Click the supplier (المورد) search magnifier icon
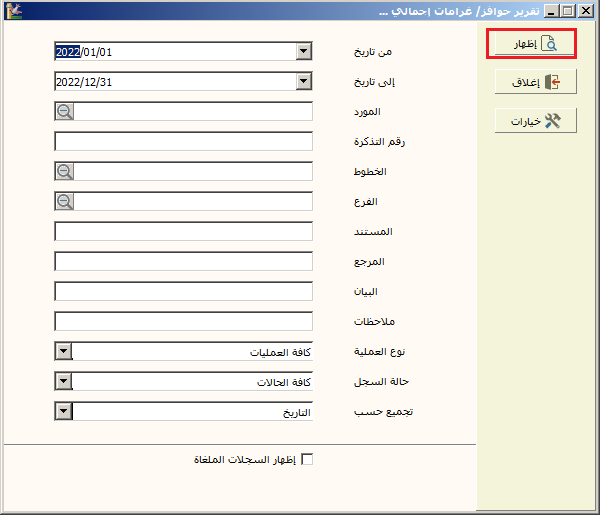This screenshot has width=601, height=515. pos(65,112)
